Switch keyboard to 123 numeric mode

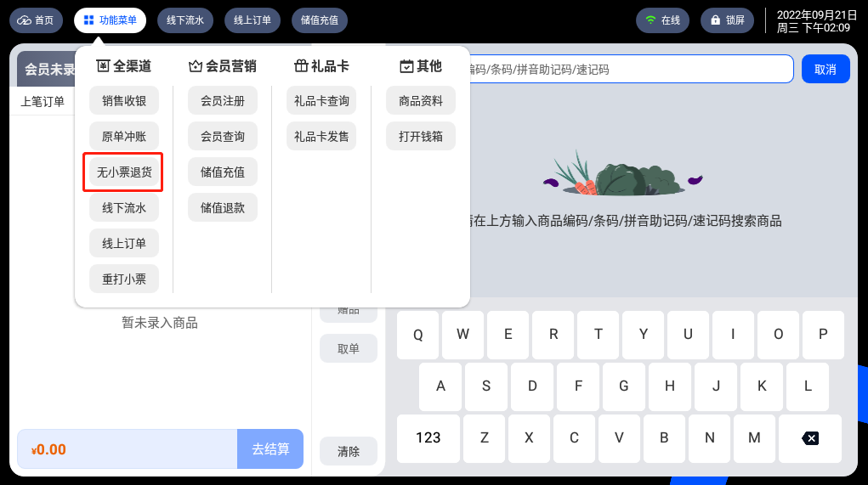point(428,438)
